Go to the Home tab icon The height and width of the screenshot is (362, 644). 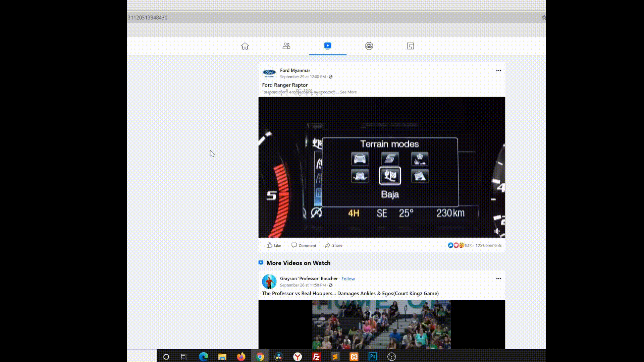point(245,46)
